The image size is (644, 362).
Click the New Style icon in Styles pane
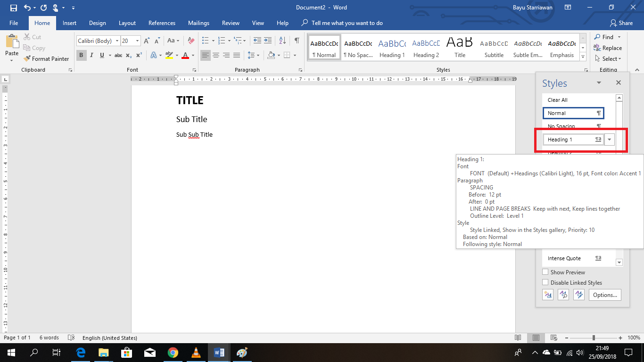click(547, 294)
